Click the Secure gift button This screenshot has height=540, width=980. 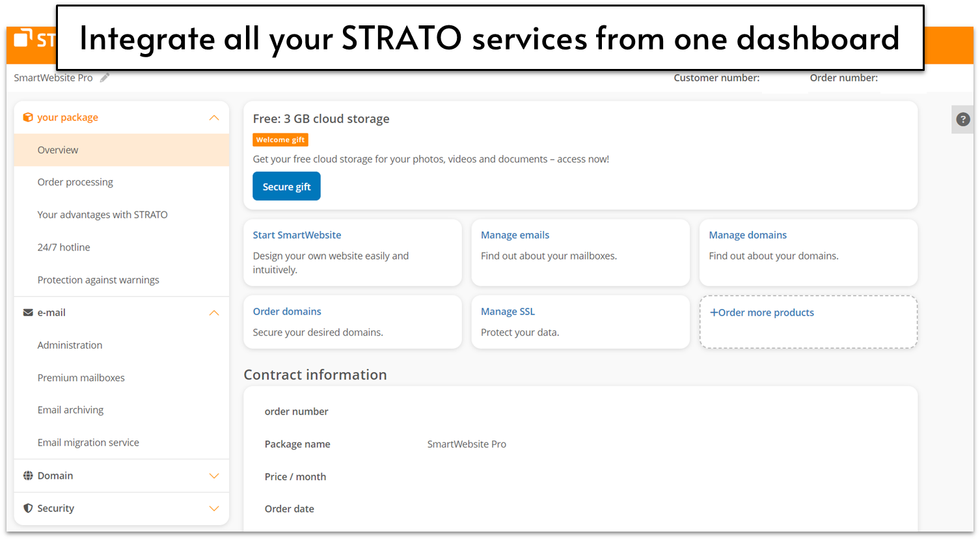pos(286,186)
